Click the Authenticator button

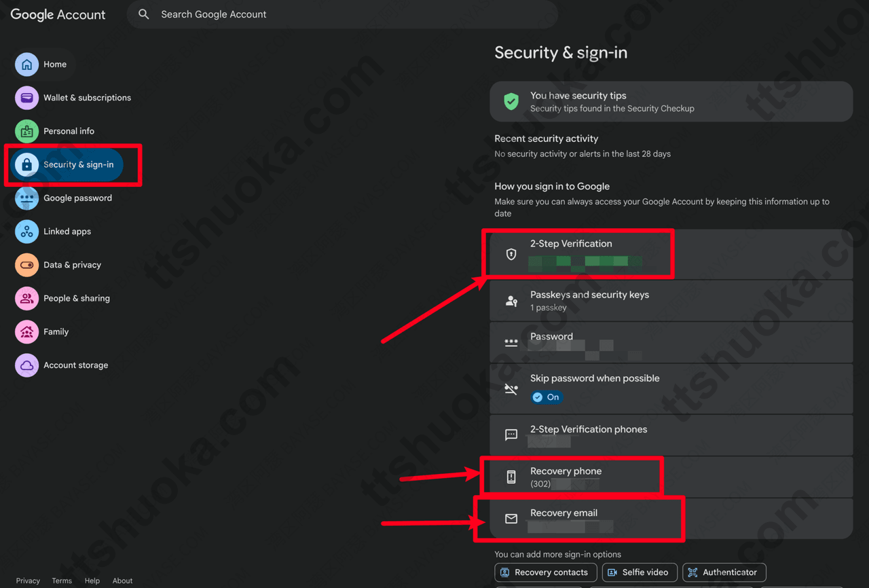[x=724, y=572]
